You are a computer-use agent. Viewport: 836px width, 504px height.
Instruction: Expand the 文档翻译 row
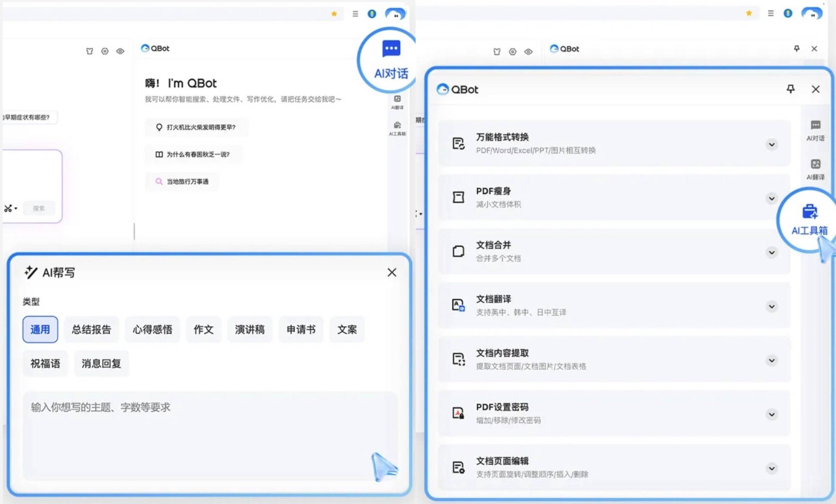click(772, 306)
